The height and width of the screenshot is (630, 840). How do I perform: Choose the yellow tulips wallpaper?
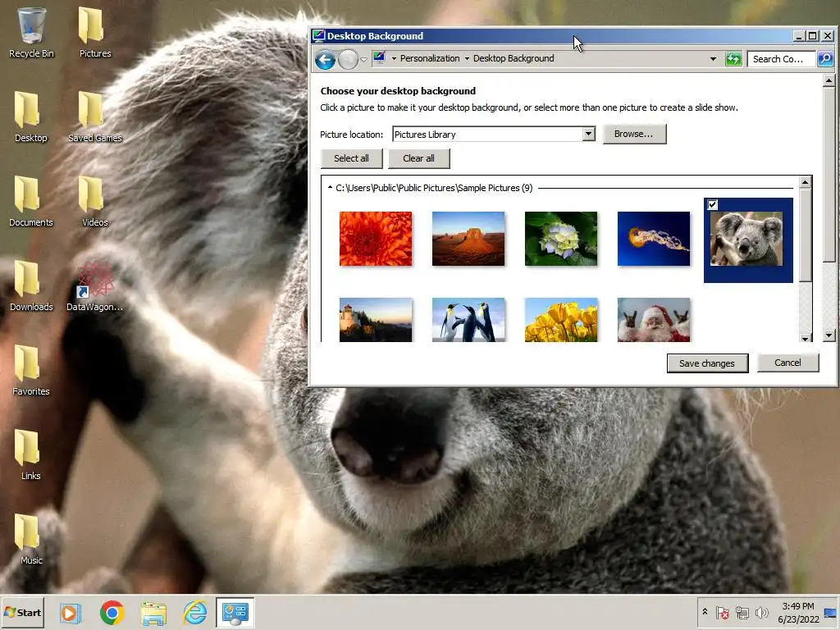[561, 320]
